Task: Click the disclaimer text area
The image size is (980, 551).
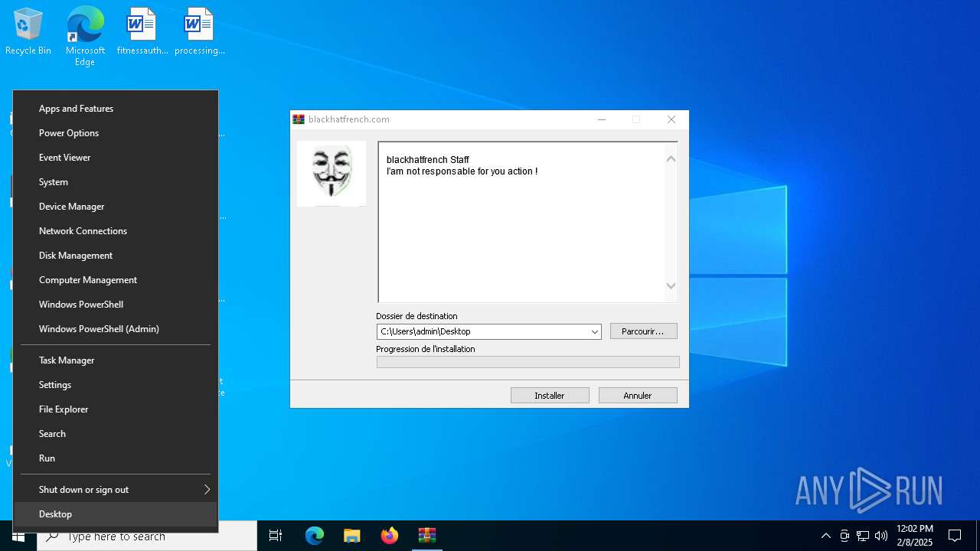Action: (x=521, y=222)
